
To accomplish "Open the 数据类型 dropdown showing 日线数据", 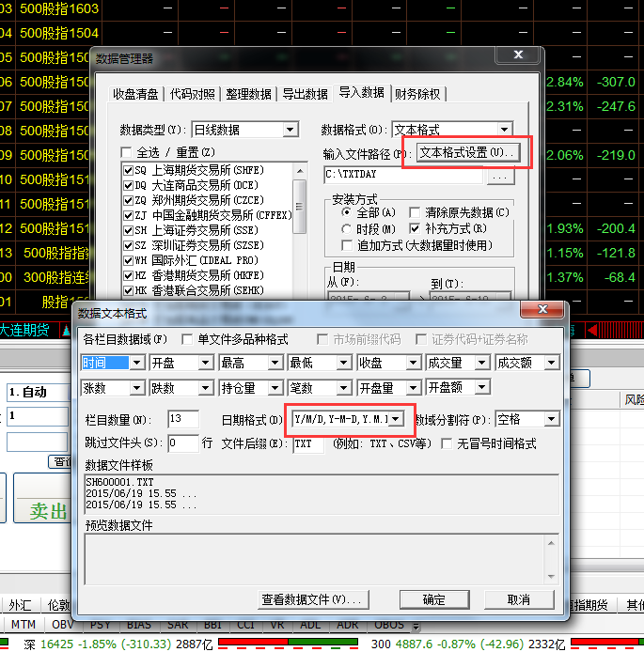I will click(x=290, y=130).
